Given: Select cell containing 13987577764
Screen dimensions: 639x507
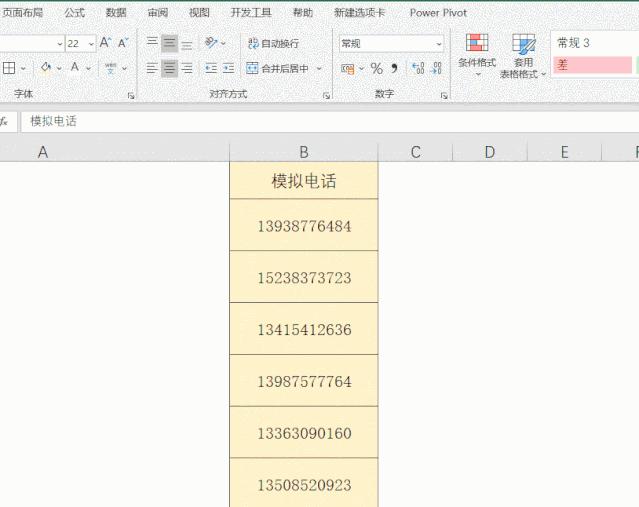Looking at the screenshot, I should pyautogui.click(x=304, y=380).
